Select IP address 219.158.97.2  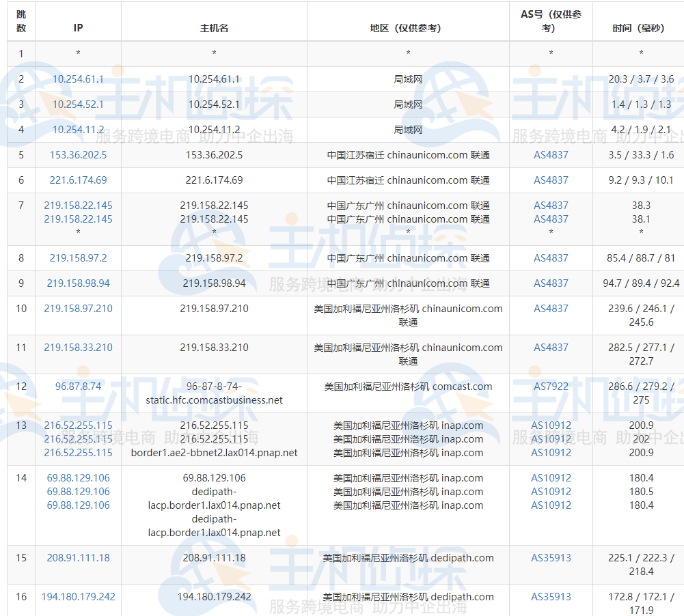tap(78, 258)
